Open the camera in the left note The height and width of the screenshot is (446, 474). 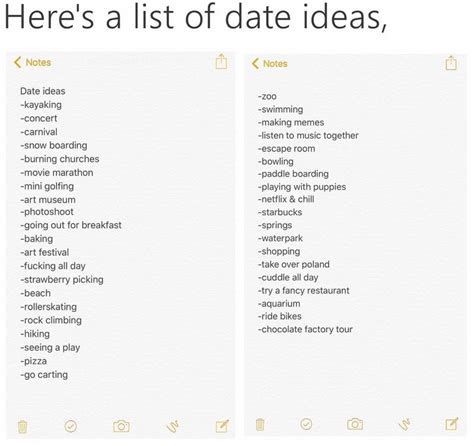coord(121,426)
